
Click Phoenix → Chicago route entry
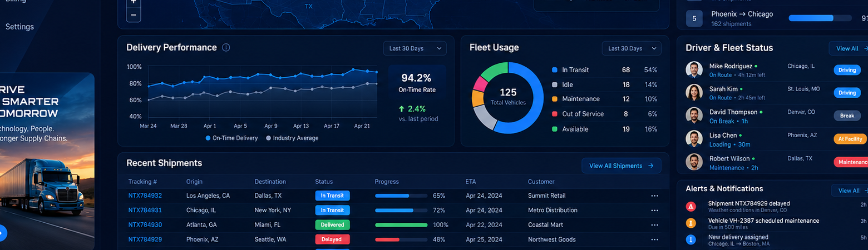pos(742,14)
